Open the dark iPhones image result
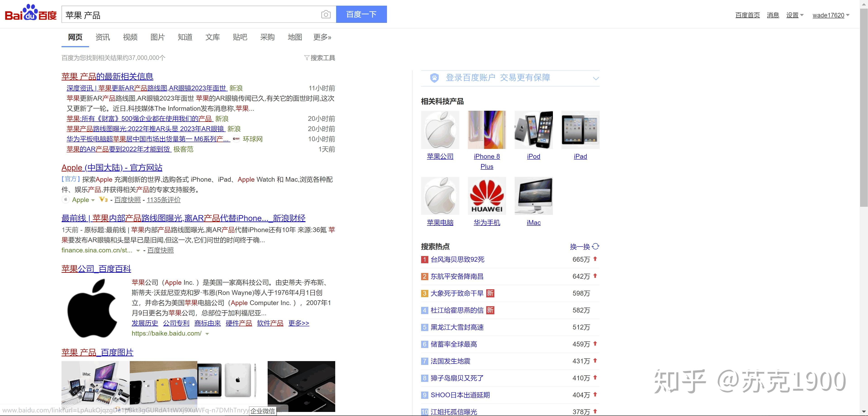 (x=301, y=386)
